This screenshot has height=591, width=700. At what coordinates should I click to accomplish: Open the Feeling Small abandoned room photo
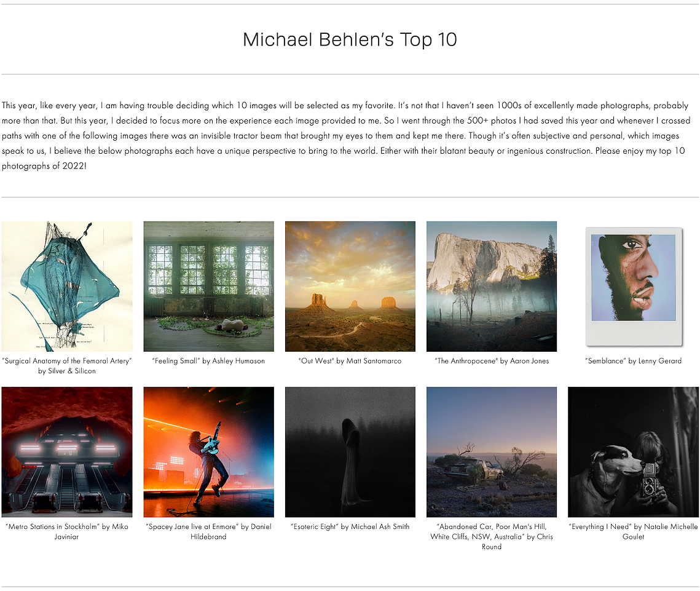(208, 287)
